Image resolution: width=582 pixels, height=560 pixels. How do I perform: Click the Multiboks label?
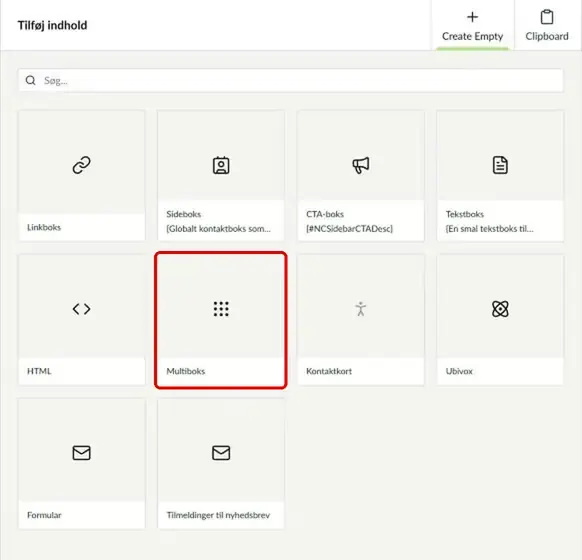coord(186,371)
